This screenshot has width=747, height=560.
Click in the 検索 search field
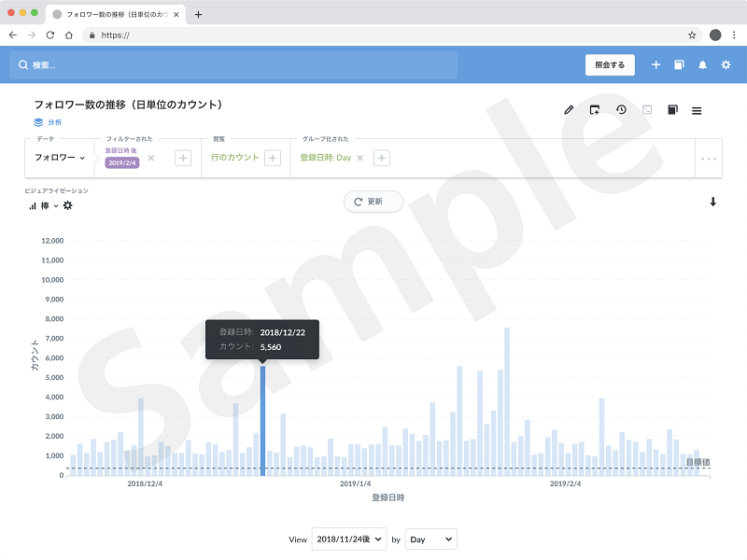233,65
